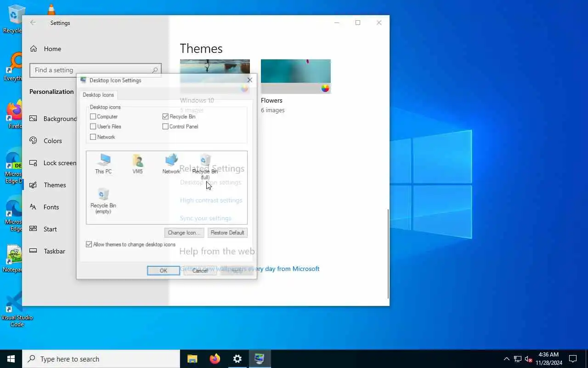Click the Lock screen icon in sidebar
The width and height of the screenshot is (588, 368).
(x=34, y=163)
